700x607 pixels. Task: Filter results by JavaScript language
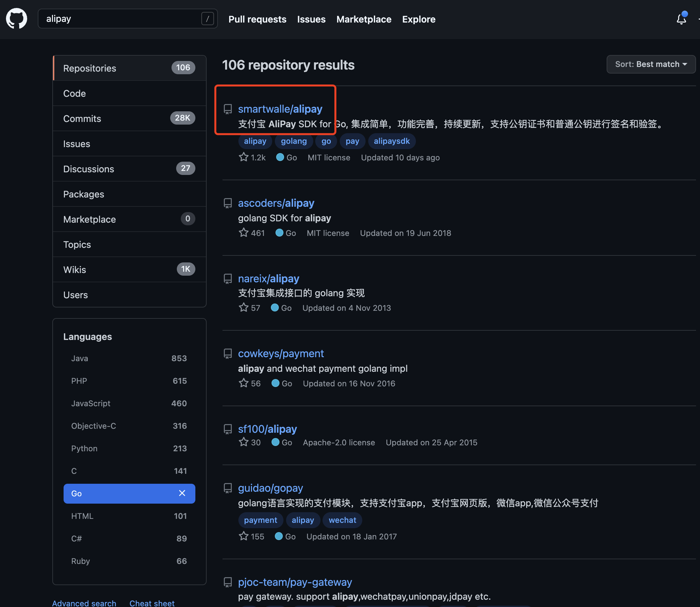pyautogui.click(x=129, y=404)
